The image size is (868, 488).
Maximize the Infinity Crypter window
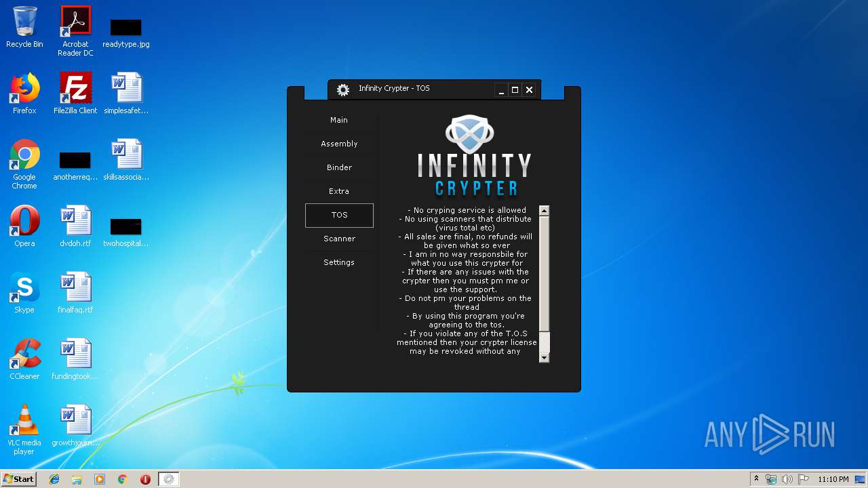click(515, 90)
